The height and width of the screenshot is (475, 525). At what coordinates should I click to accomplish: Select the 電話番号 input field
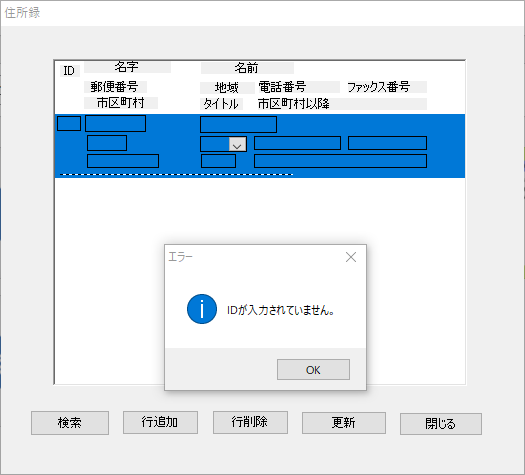(x=297, y=143)
